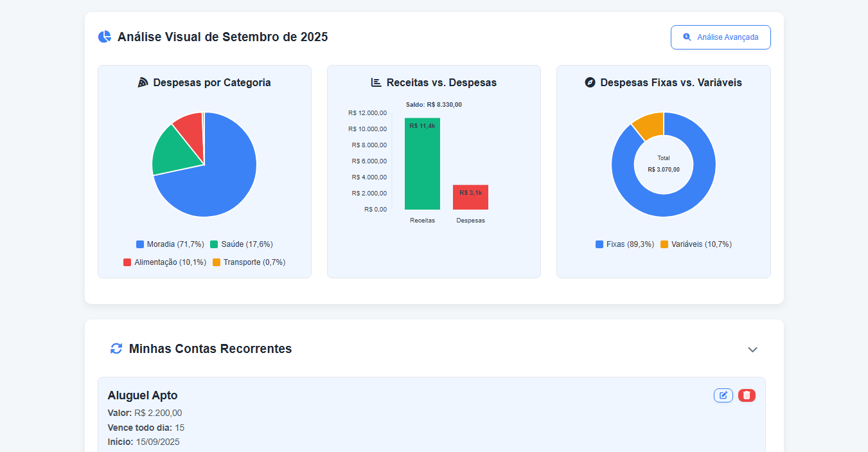
Task: Toggle Saúde legend item in pie chart
Action: point(242,244)
